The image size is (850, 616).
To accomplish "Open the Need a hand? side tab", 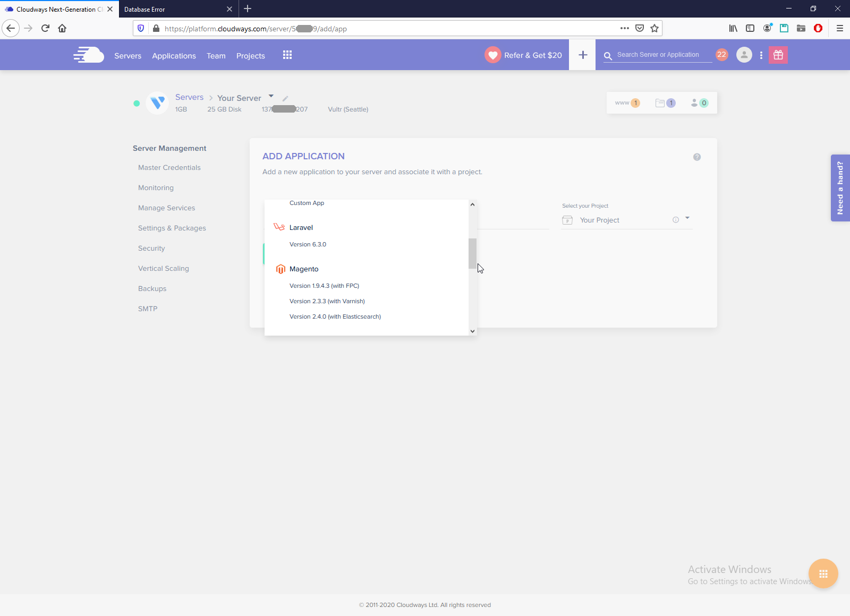I will [x=840, y=188].
